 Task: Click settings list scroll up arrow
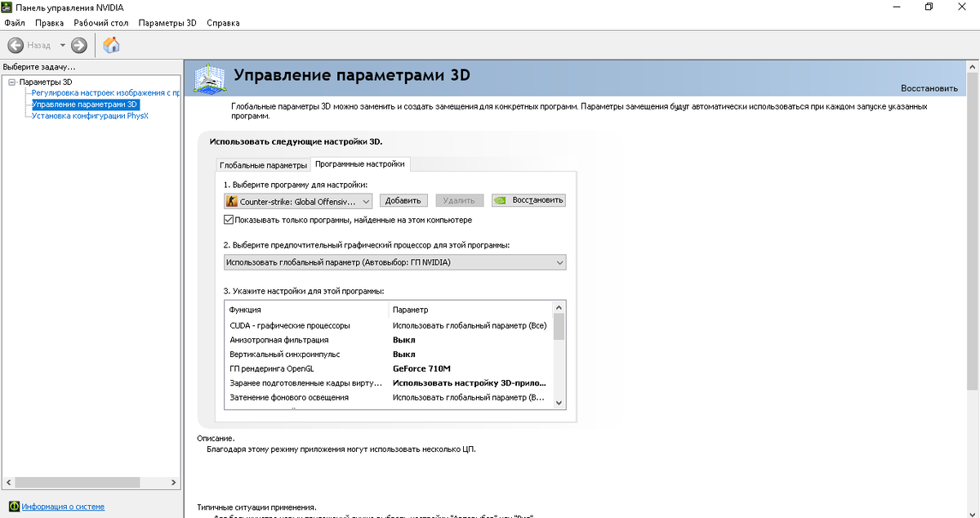tap(559, 307)
